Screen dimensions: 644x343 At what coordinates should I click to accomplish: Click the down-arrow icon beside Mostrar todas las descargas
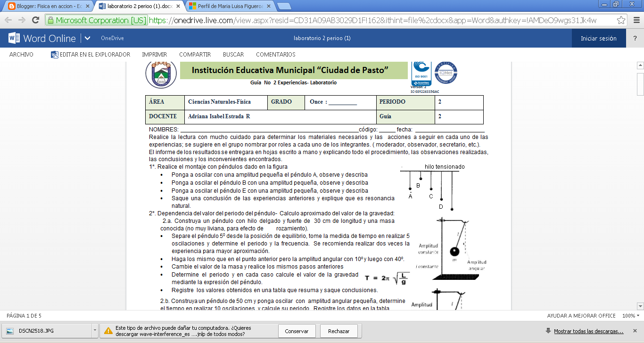click(x=548, y=331)
